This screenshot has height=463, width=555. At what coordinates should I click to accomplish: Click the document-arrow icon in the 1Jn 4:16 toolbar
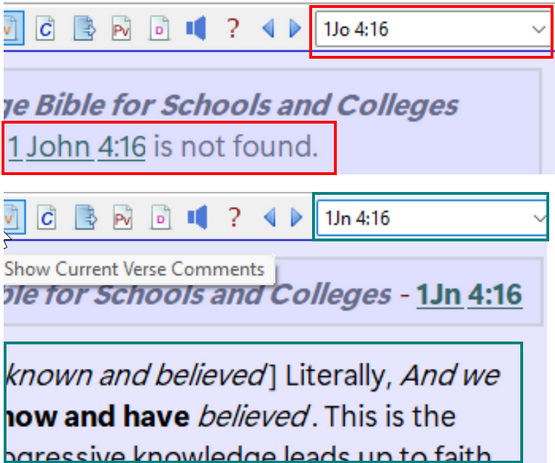pos(86,217)
